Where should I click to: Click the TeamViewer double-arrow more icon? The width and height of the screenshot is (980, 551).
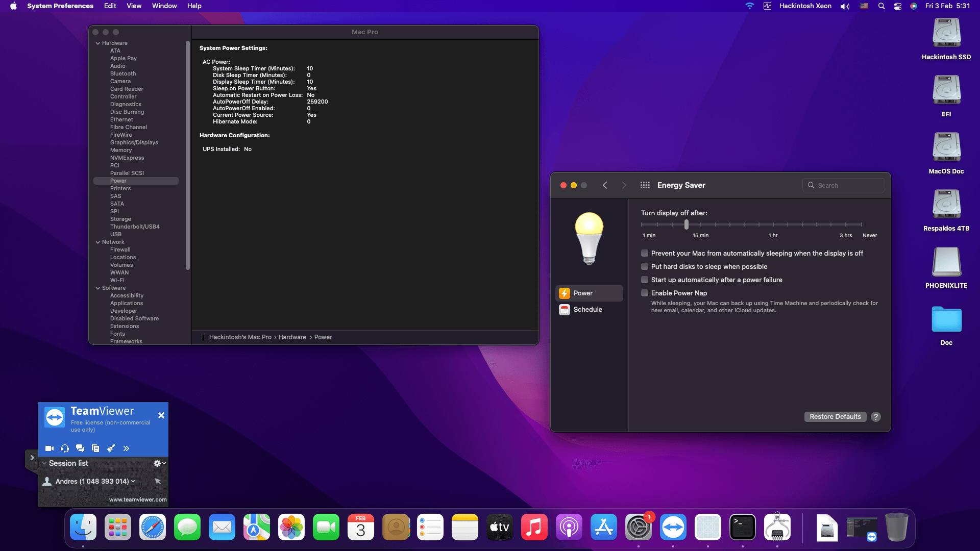(x=126, y=448)
